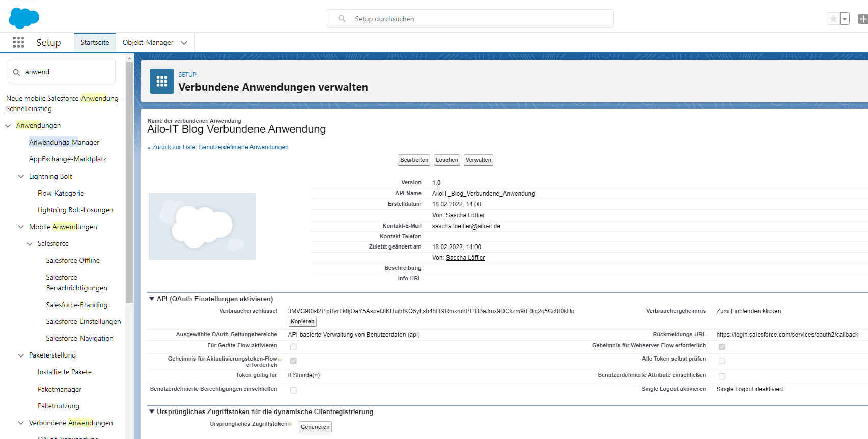
Task: Focus the Setup durchsuchen search field
Action: [x=470, y=19]
